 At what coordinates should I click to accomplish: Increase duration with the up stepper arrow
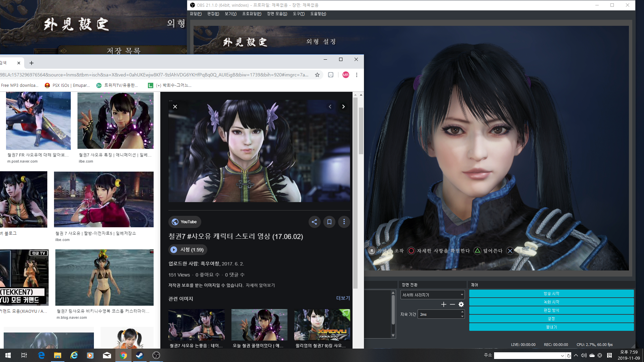point(462,312)
